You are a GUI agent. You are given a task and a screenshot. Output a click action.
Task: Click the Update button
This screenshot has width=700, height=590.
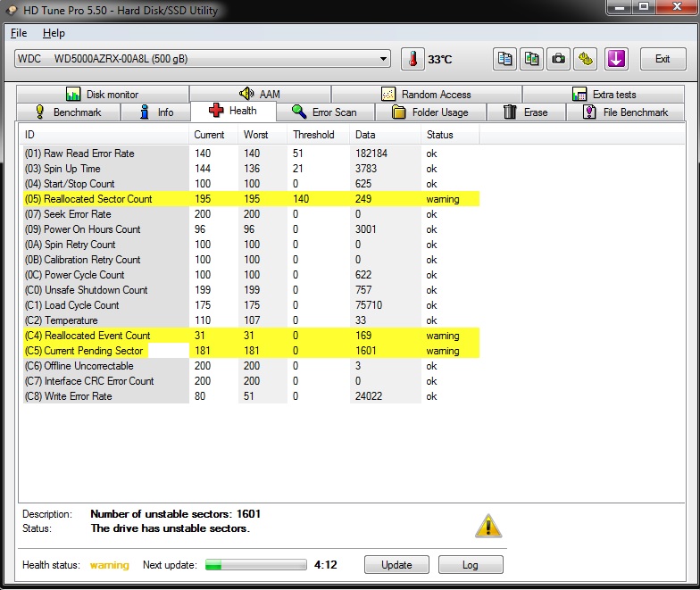pyautogui.click(x=396, y=564)
